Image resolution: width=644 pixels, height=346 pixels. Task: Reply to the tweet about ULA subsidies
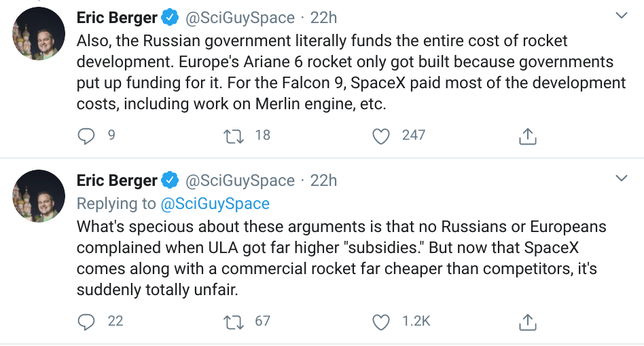tap(86, 321)
